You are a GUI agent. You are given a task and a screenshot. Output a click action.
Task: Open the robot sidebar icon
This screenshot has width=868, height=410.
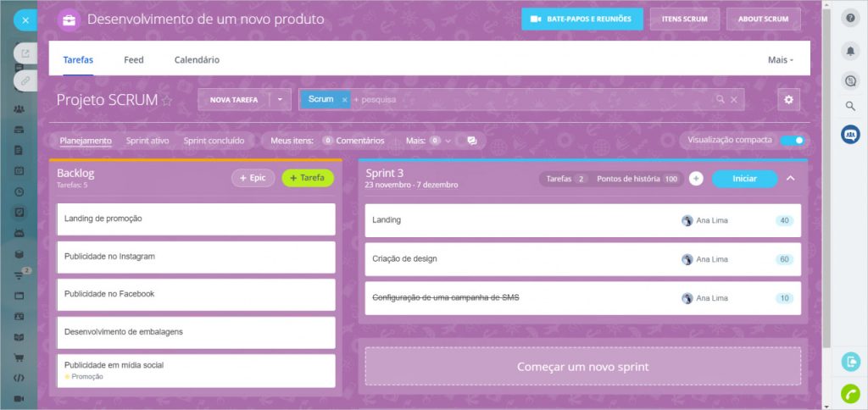[x=19, y=234]
